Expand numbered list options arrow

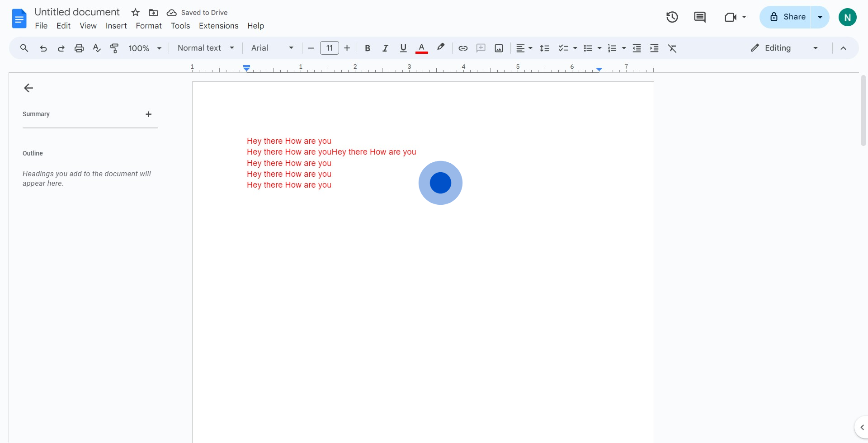coord(624,48)
